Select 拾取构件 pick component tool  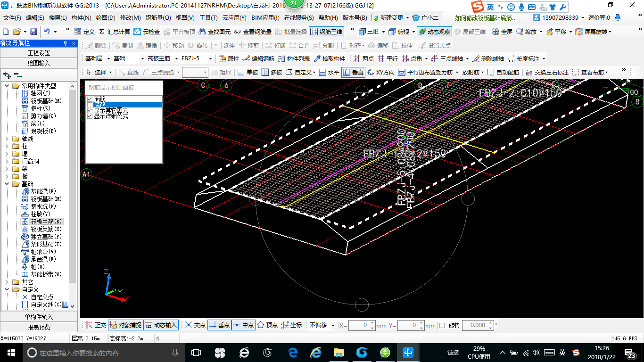coord(330,59)
